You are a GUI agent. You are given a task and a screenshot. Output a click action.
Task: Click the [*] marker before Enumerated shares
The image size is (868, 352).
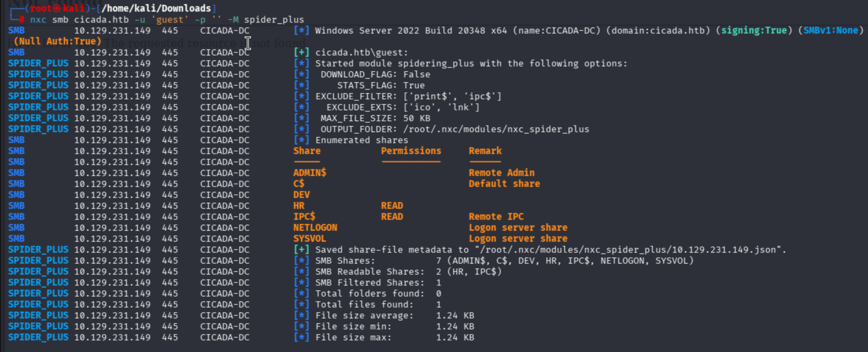click(301, 140)
